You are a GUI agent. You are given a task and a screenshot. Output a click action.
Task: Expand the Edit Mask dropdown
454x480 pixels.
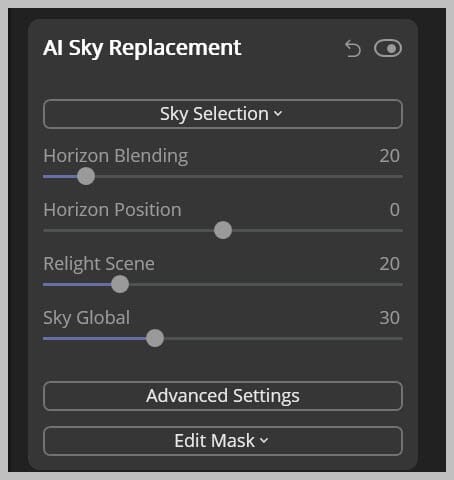[223, 441]
